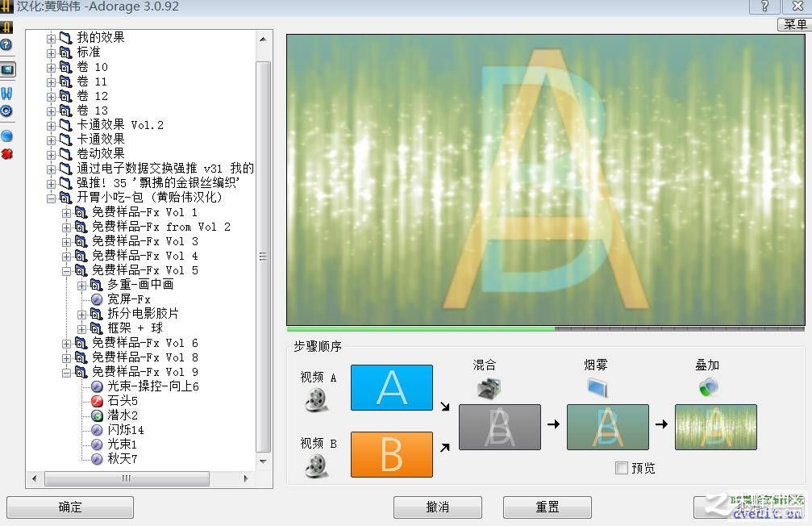The height and width of the screenshot is (526, 812).
Task: Open the blue gear settings icon in sidebar
Action: (x=6, y=111)
